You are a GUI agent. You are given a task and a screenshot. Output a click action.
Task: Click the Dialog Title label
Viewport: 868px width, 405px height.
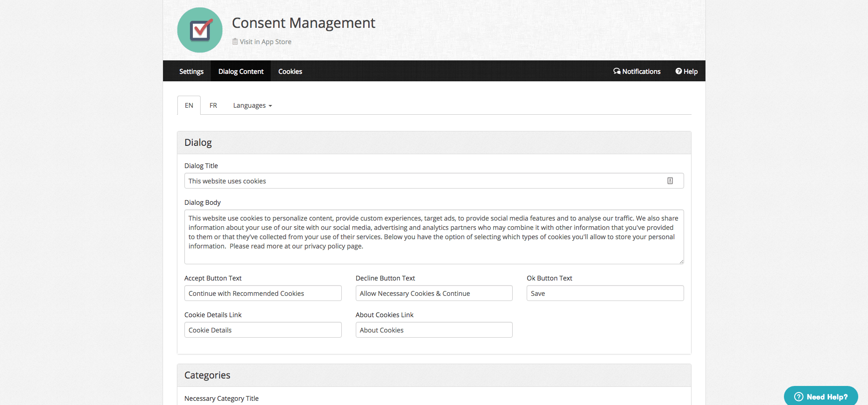point(201,166)
